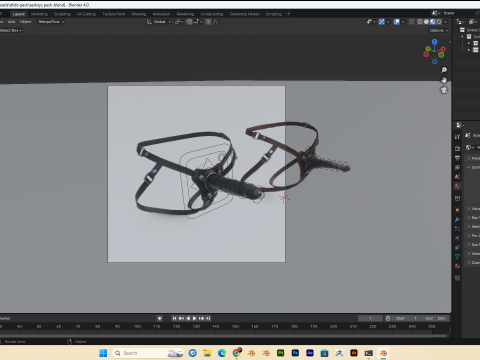
Task: Collapse the Collection tree item in outliner
Action: click(462, 36)
